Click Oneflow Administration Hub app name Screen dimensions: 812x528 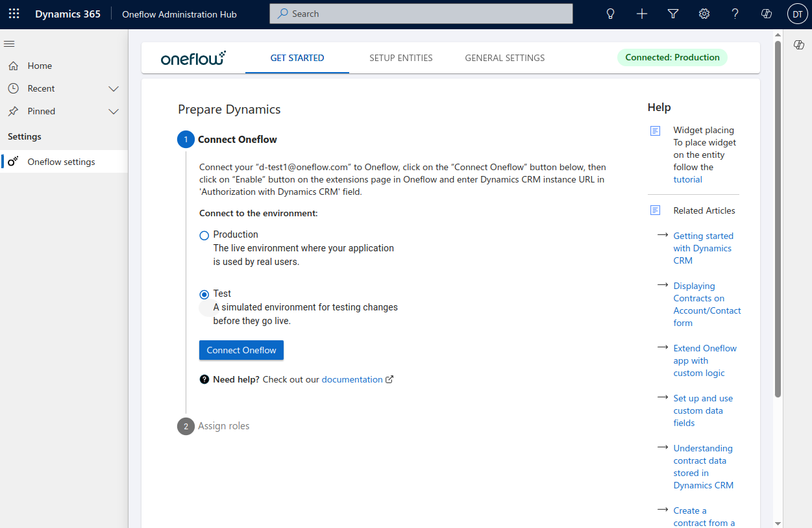coord(179,14)
